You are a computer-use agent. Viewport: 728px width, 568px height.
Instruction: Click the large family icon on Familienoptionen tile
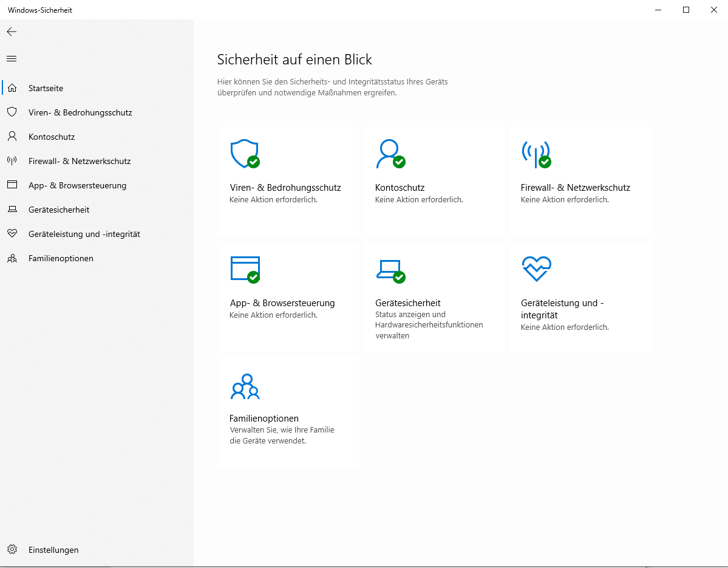[x=245, y=386]
